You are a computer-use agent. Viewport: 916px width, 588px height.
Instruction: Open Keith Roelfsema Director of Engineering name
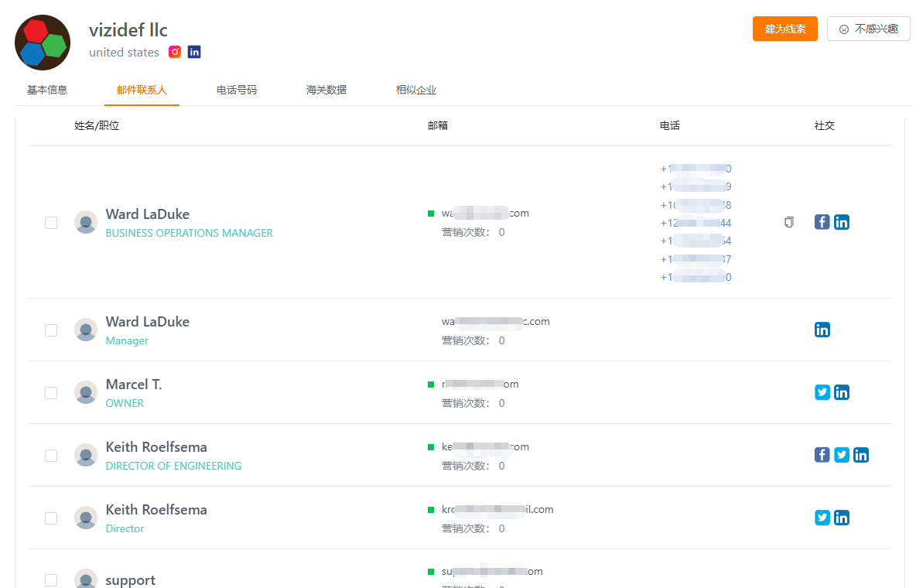coord(156,446)
